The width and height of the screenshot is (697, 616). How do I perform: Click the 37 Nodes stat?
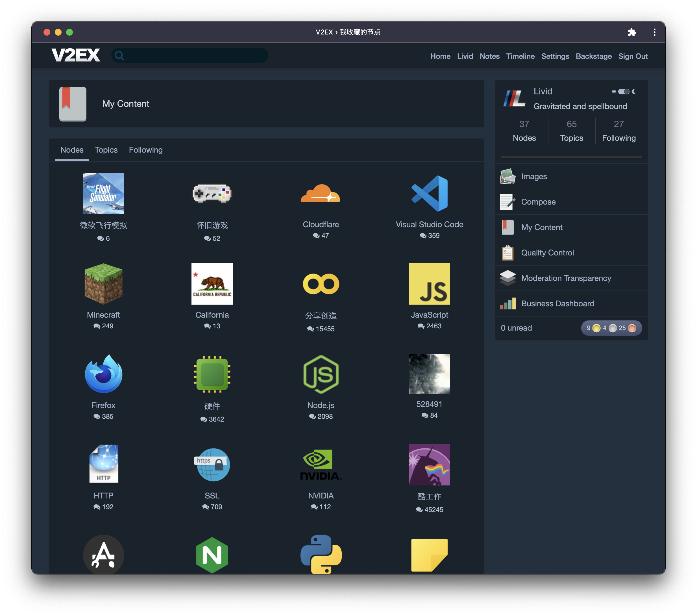(x=524, y=131)
